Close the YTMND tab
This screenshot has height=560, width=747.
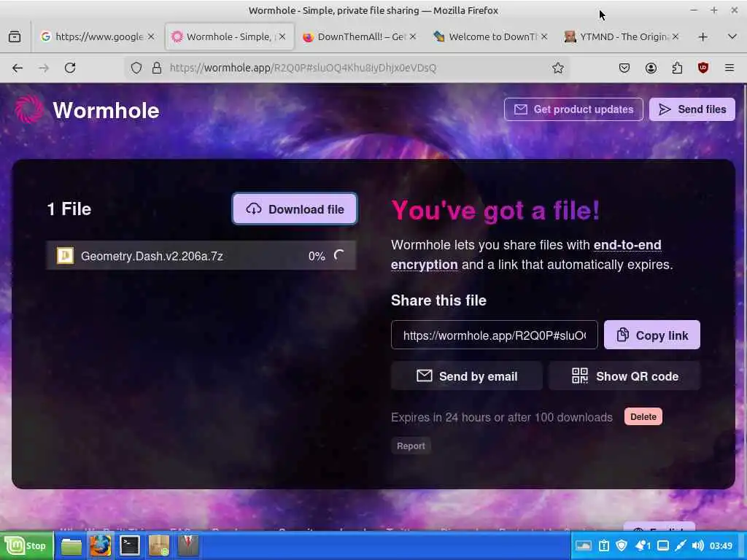(675, 36)
